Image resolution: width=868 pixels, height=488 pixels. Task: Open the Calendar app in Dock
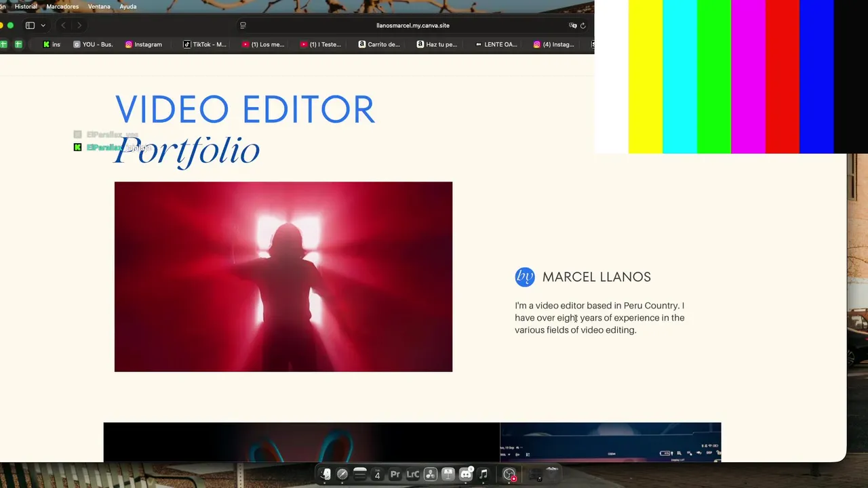coord(377,474)
